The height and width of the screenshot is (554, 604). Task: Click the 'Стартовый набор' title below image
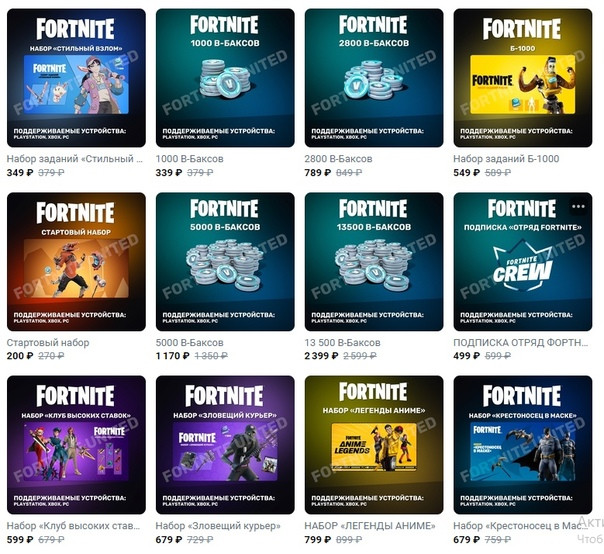(48, 342)
